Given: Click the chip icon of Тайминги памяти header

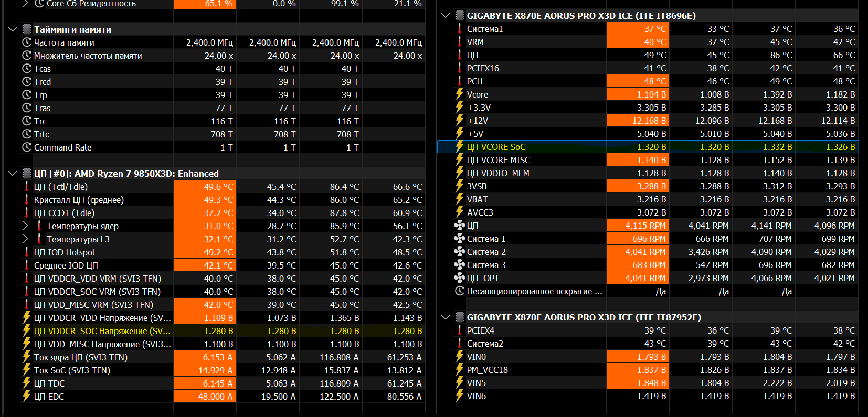Looking at the screenshot, I should [27, 29].
